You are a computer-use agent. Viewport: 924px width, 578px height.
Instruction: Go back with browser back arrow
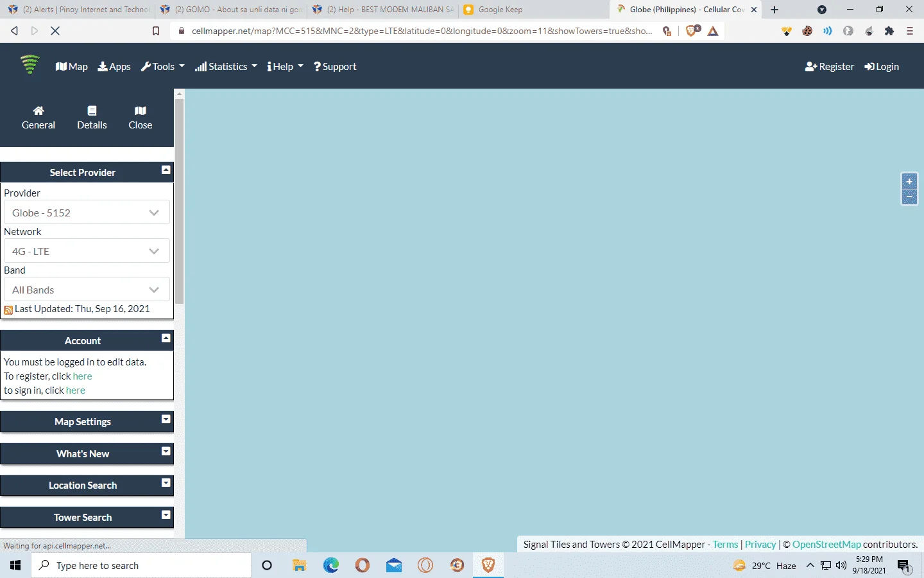[14, 31]
